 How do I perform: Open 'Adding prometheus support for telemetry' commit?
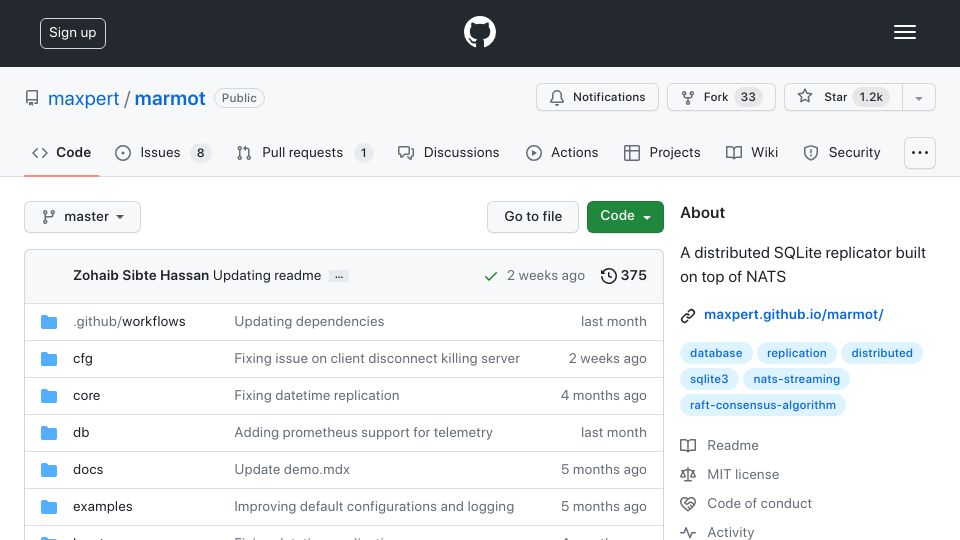[364, 433]
